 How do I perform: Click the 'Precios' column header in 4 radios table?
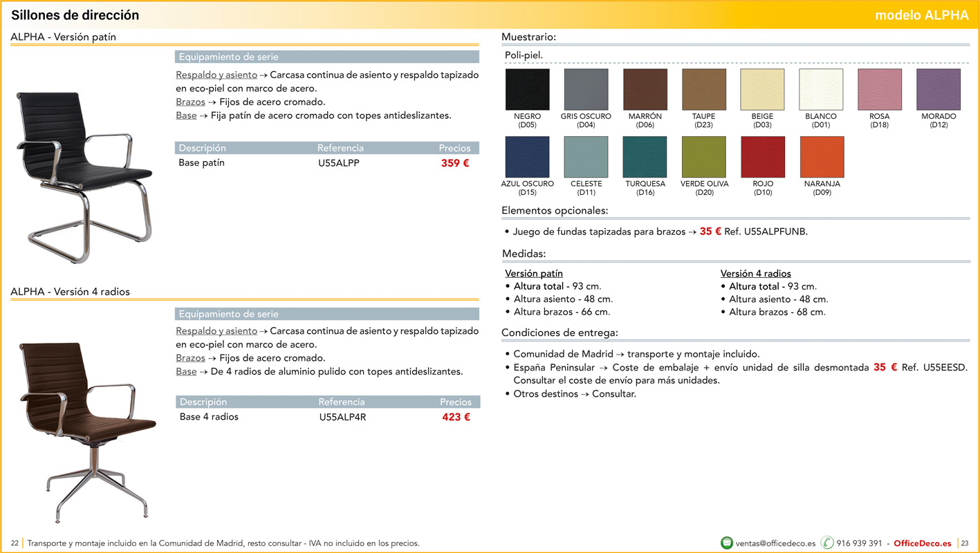[x=456, y=402]
